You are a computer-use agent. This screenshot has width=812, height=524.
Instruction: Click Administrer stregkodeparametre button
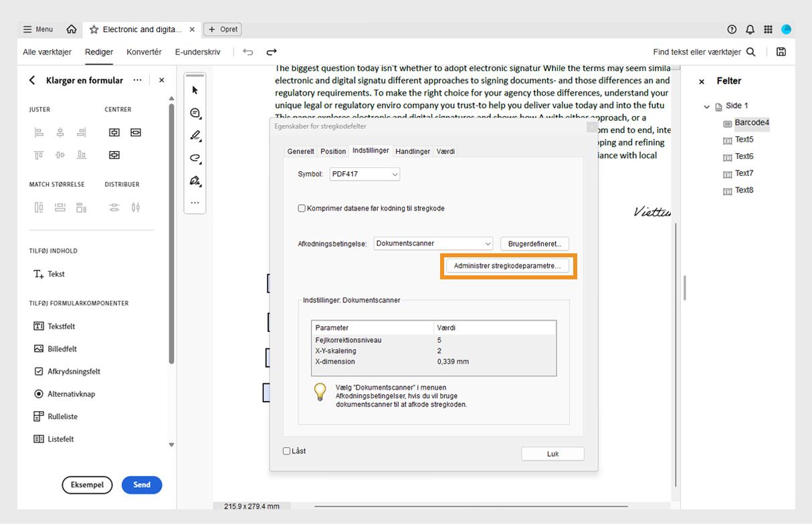point(508,266)
